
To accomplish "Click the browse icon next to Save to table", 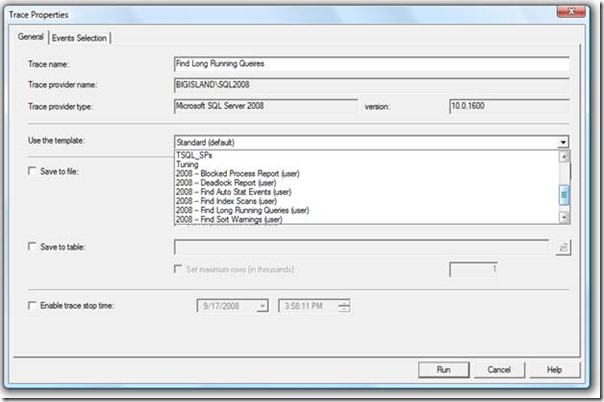I will tap(563, 245).
